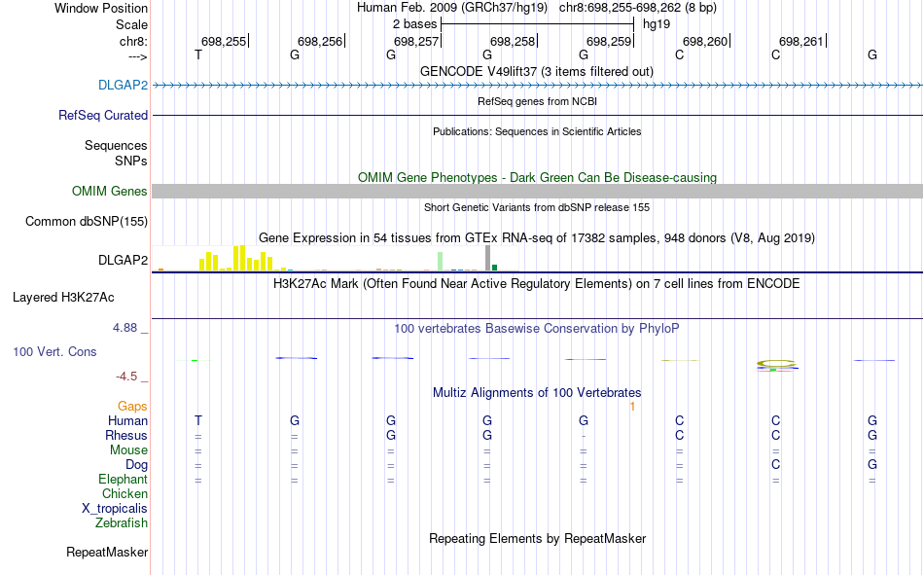Click the 698,260 ruler coordinate
The width and height of the screenshot is (924, 575).
click(705, 41)
